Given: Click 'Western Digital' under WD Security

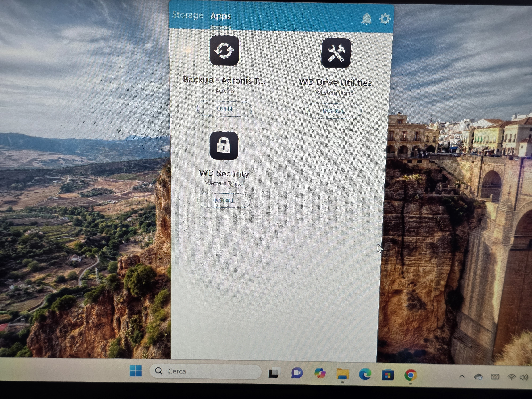Looking at the screenshot, I should pos(224,183).
